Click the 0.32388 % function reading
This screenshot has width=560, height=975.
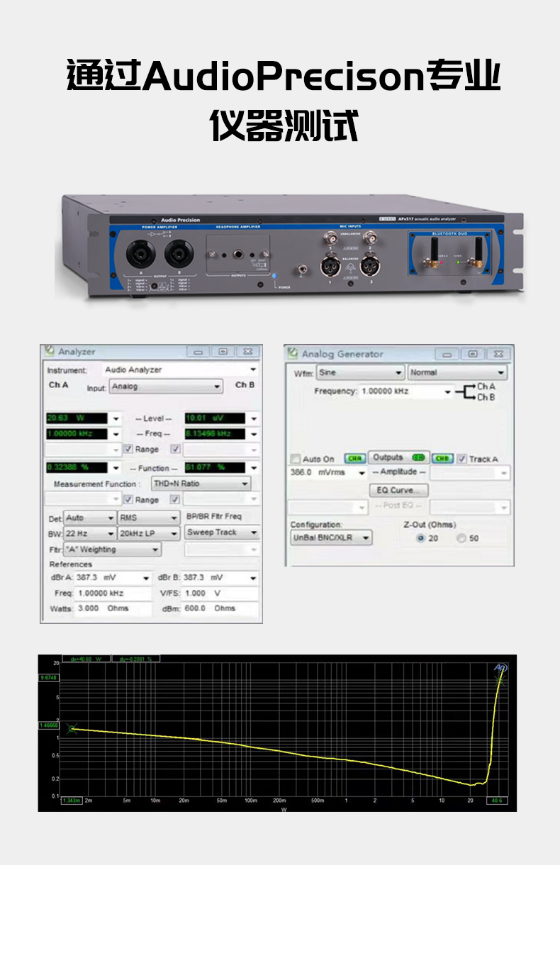(77, 468)
